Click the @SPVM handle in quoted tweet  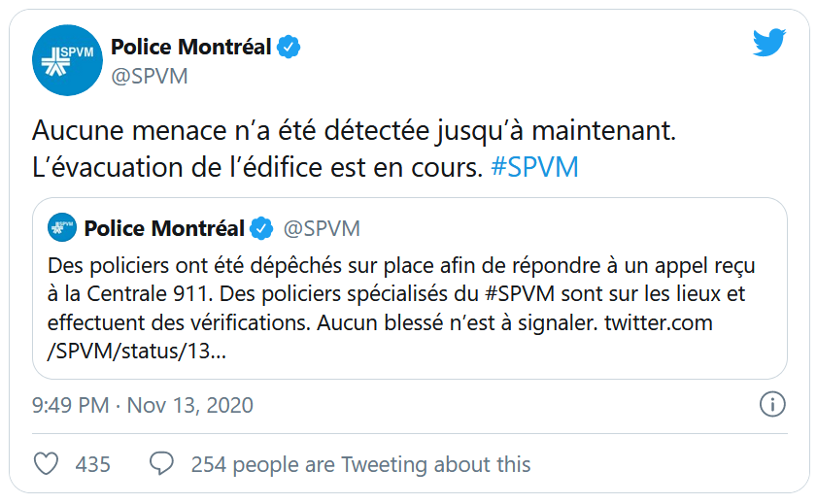(x=322, y=229)
